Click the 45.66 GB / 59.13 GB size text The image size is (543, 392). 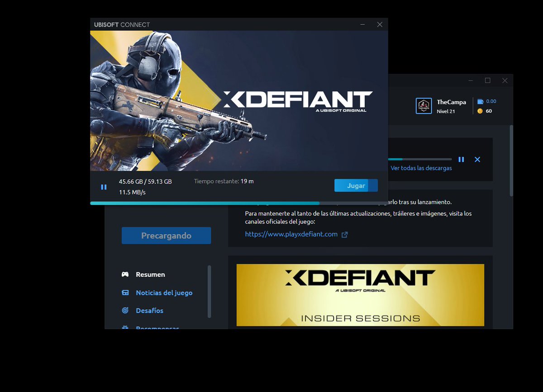(x=145, y=181)
